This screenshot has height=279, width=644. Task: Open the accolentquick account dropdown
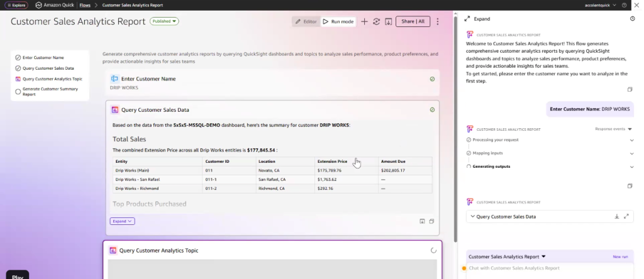pos(600,5)
